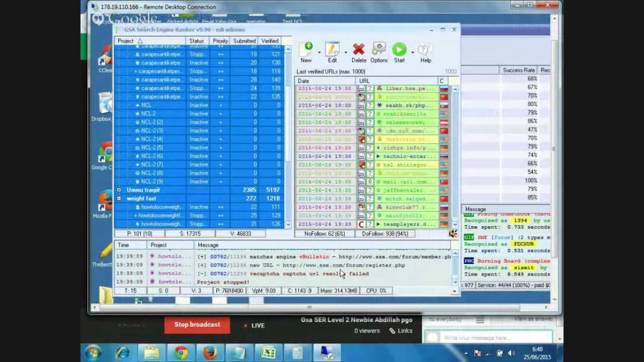Click the chat message input field
This screenshot has height=362, width=644.
489,337
